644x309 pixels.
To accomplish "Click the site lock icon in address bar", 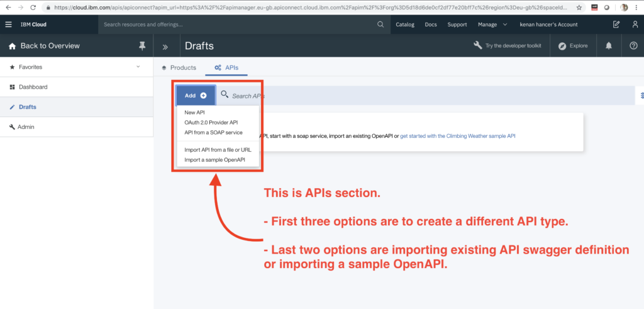I will pyautogui.click(x=48, y=8).
